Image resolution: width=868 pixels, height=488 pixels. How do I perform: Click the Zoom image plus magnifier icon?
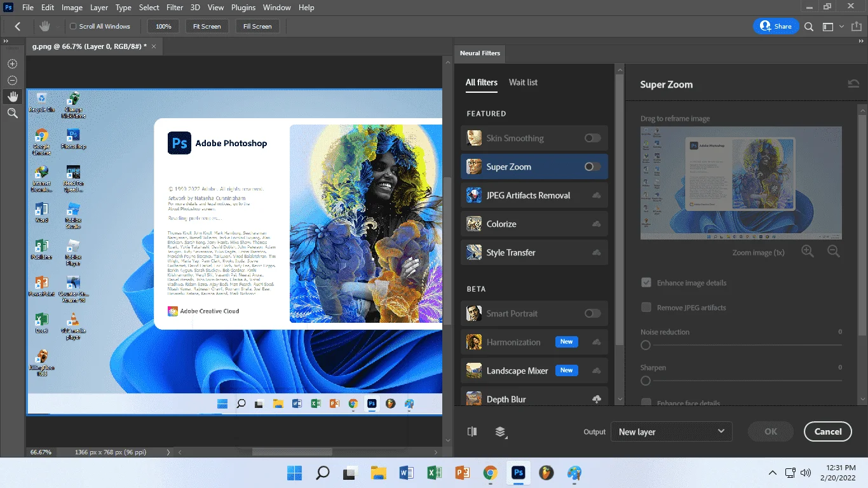coord(808,252)
